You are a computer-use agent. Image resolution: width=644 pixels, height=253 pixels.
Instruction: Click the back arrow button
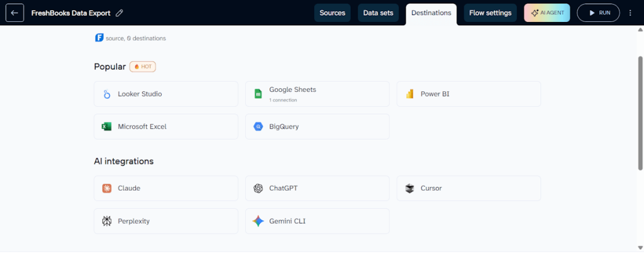[x=15, y=13]
